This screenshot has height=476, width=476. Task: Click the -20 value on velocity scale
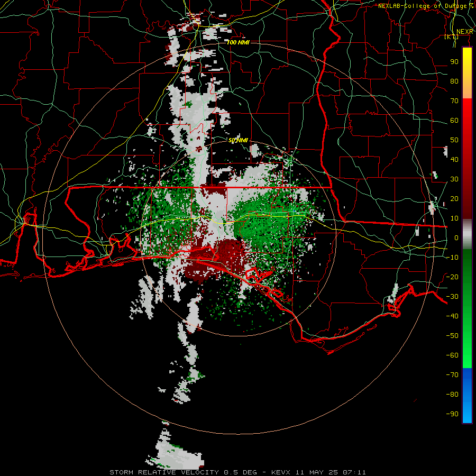point(452,277)
